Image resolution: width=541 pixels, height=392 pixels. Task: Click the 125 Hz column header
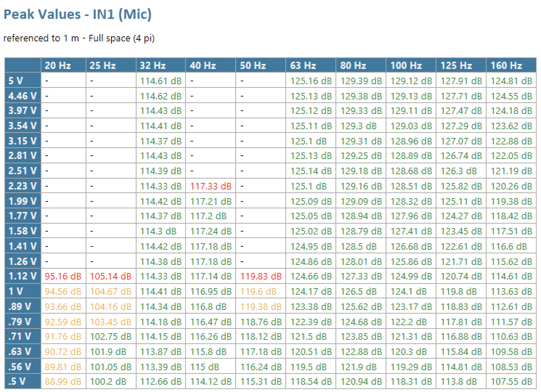pos(461,65)
